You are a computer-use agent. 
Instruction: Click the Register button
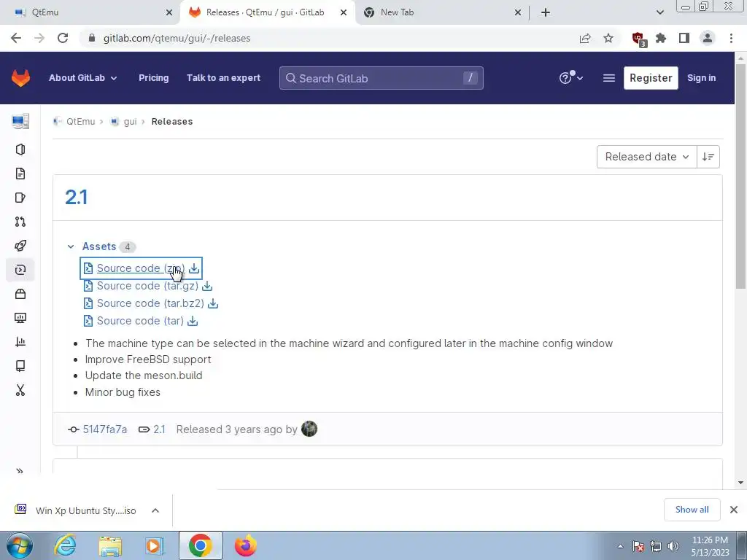tap(651, 78)
